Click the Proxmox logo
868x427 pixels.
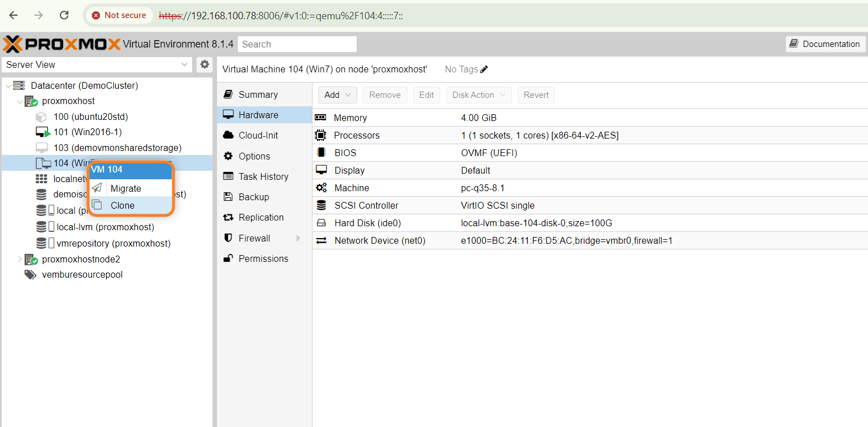62,44
